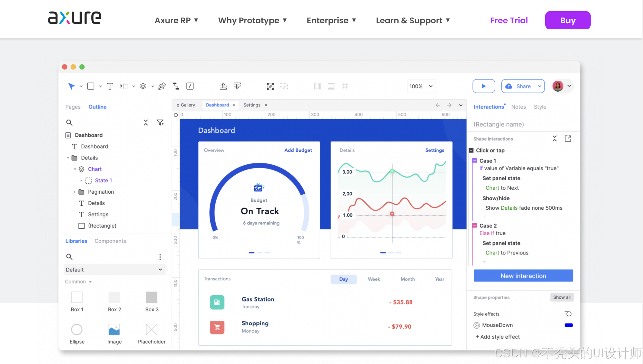
Task: Click the outline filter icon
Action: (x=160, y=123)
